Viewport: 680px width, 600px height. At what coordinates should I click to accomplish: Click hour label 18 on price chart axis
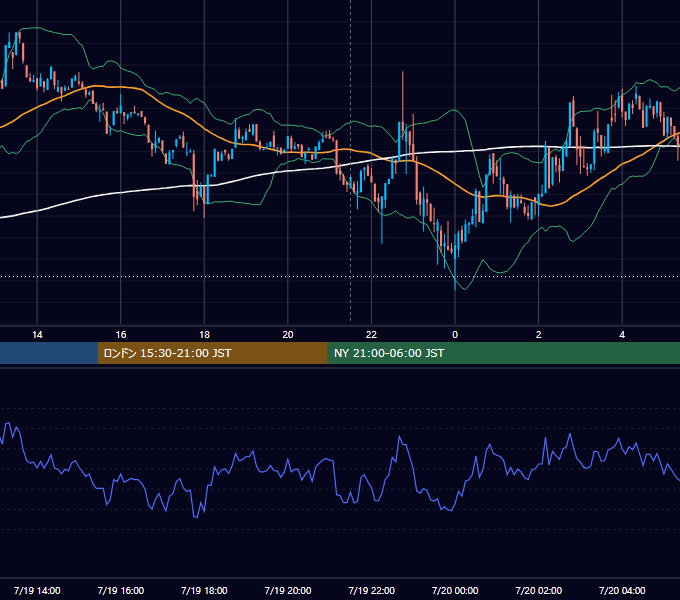click(x=204, y=335)
